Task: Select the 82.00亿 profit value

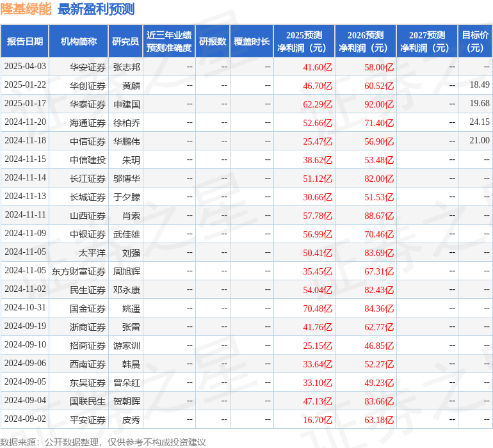Action: click(379, 179)
